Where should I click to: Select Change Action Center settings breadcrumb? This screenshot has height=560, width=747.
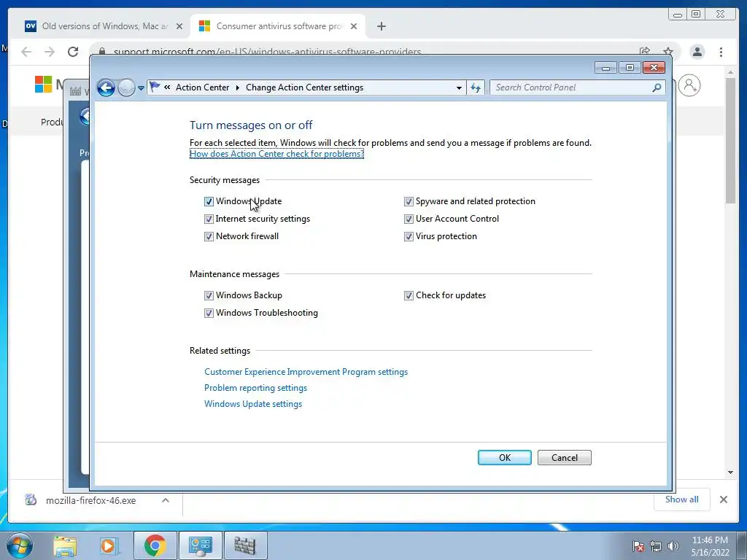(304, 87)
